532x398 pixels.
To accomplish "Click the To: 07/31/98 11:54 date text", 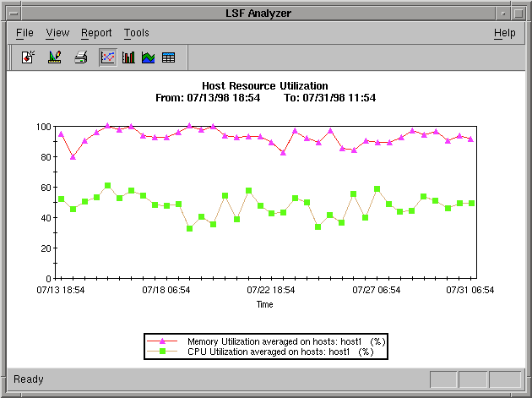I will 330,98.
